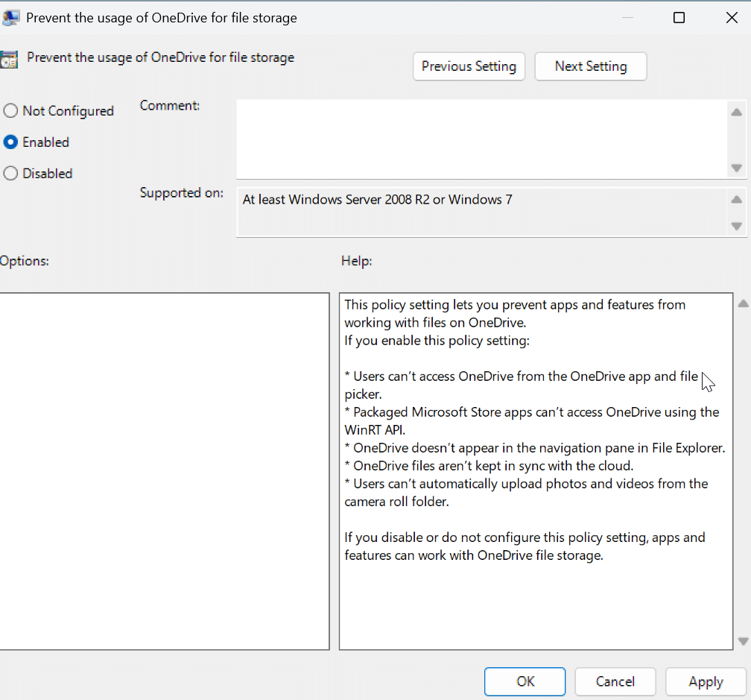
Task: Minimize the policy window
Action: 627,18
